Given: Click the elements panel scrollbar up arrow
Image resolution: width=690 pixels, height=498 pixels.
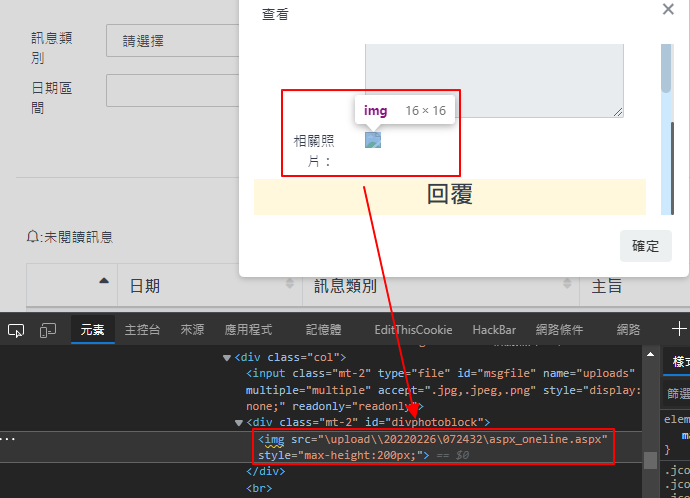Looking at the screenshot, I should [650, 354].
